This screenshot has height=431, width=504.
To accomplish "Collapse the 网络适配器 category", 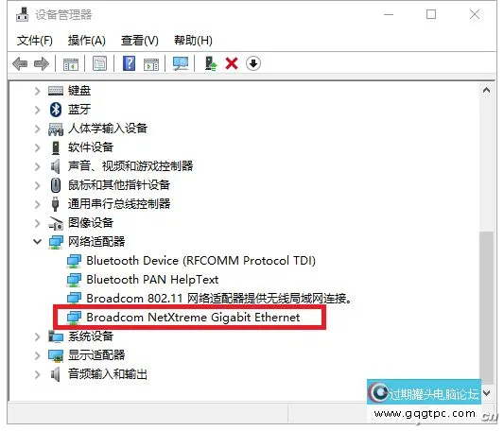I will (x=37, y=242).
